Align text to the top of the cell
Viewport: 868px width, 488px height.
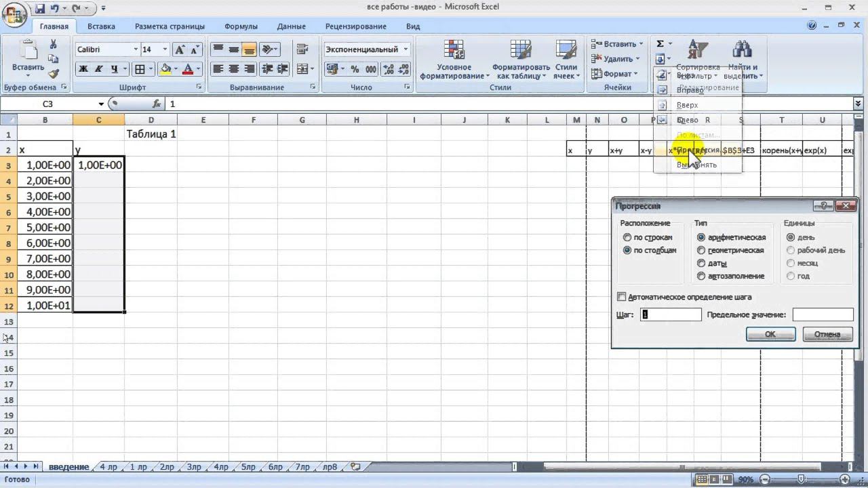click(218, 49)
